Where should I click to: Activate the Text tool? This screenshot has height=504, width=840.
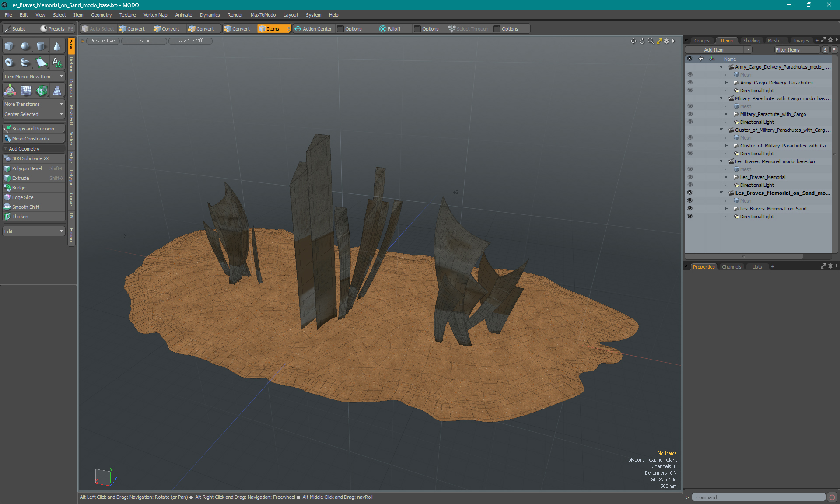57,63
